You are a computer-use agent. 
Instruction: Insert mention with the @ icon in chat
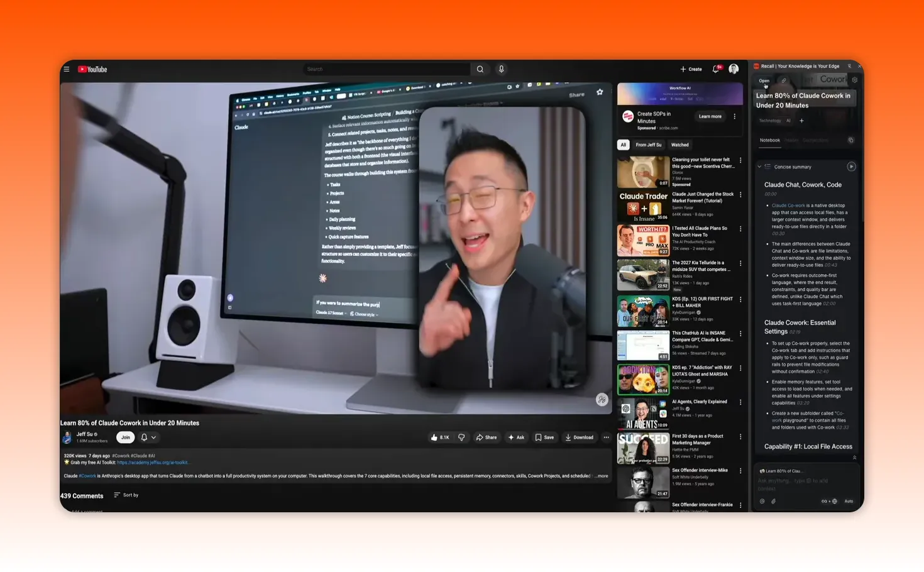(x=762, y=501)
